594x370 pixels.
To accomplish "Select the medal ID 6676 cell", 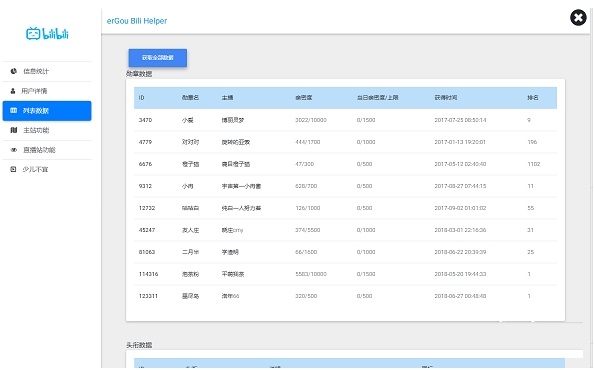I will pyautogui.click(x=145, y=164).
